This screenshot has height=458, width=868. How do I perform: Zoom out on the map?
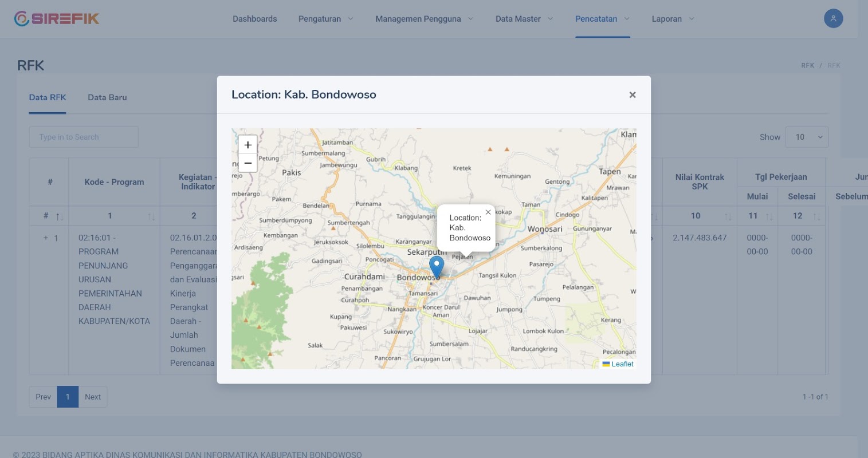248,163
